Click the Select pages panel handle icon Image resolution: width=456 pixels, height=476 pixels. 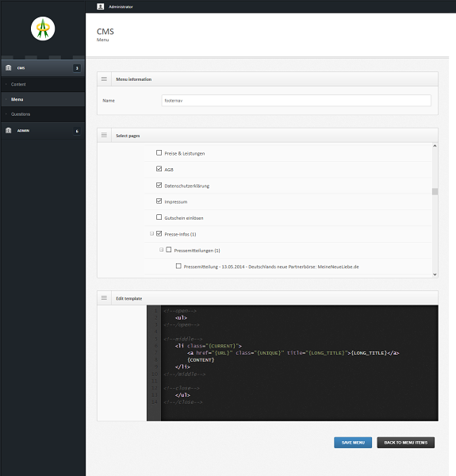(104, 135)
